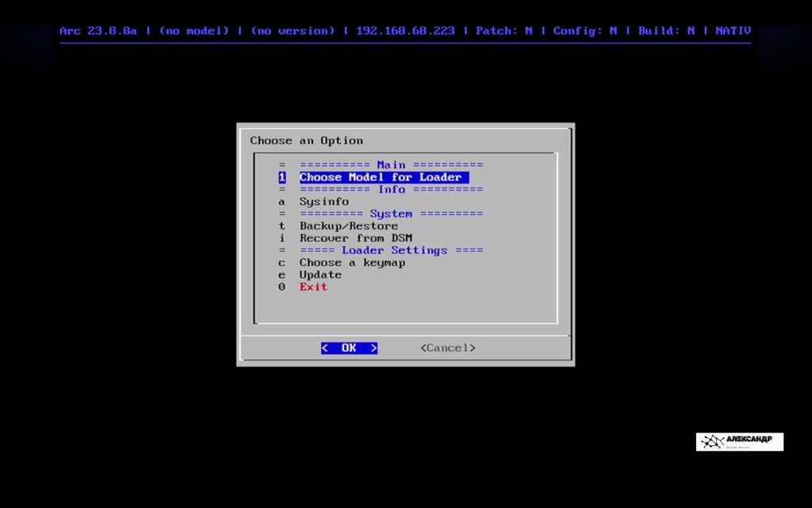The width and height of the screenshot is (812, 508).
Task: Click the Main section header
Action: [391, 164]
